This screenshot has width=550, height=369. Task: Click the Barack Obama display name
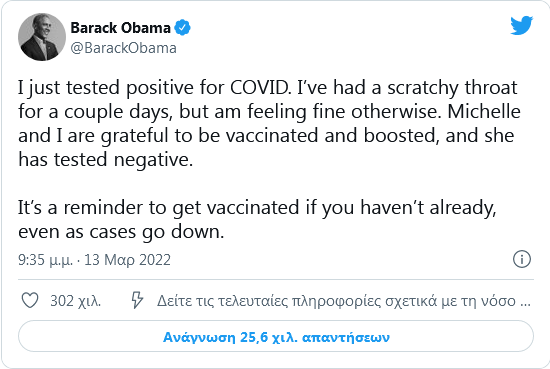coord(120,28)
